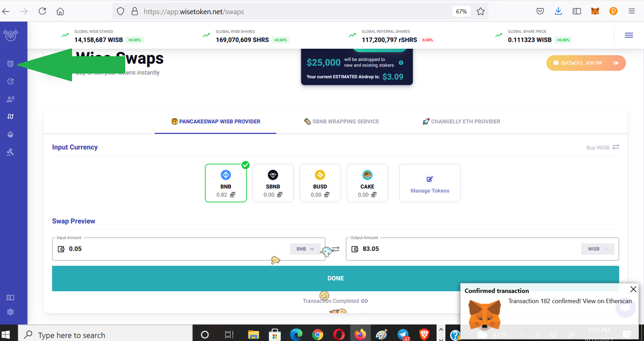The height and width of the screenshot is (341, 644).
Task: Open the droplet liquidity sidebar icon
Action: pos(10,134)
